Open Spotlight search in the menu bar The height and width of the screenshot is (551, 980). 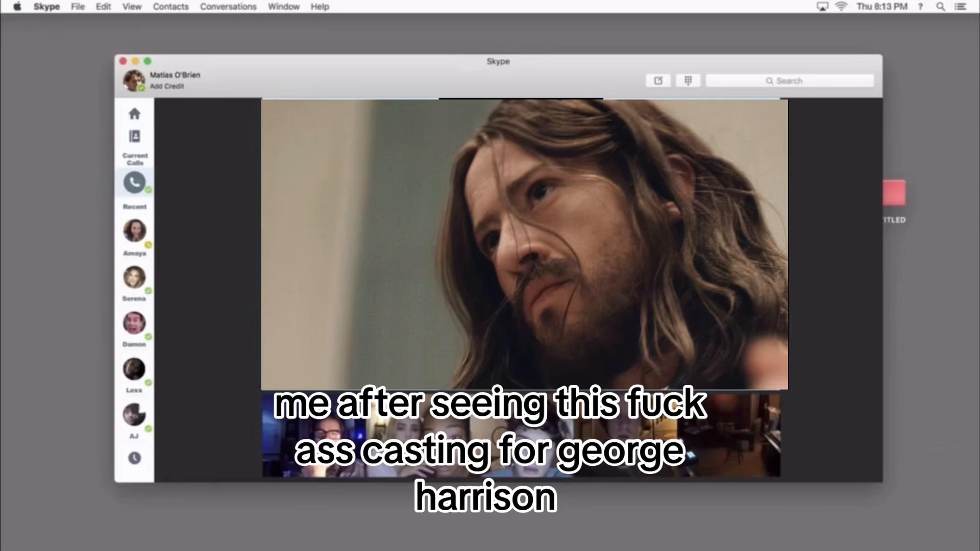pos(940,7)
